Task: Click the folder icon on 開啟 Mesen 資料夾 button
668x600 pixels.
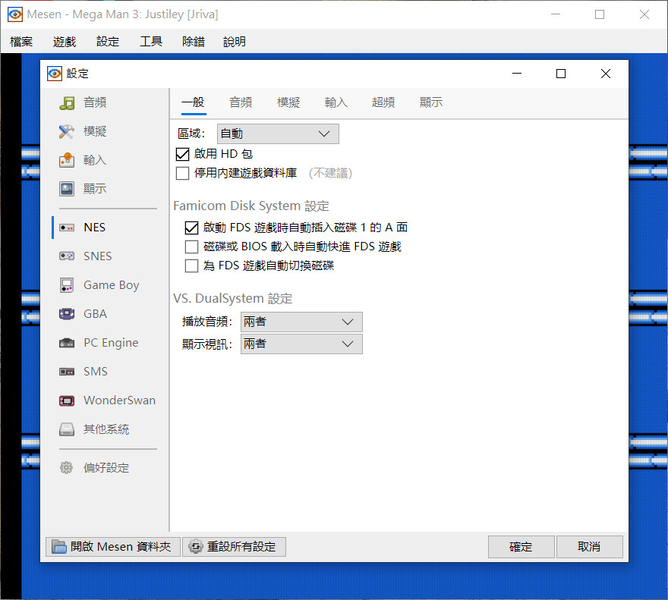Action: tap(59, 547)
